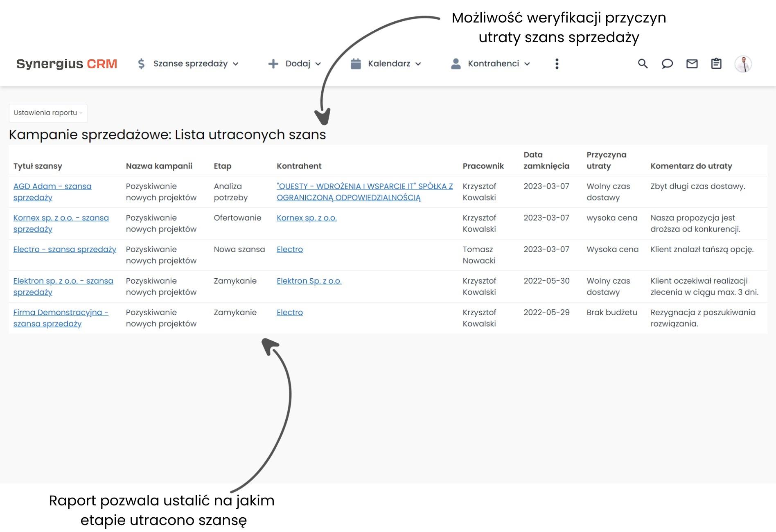
Task: Expand the Kontrahenci dropdown chevron
Action: (527, 64)
